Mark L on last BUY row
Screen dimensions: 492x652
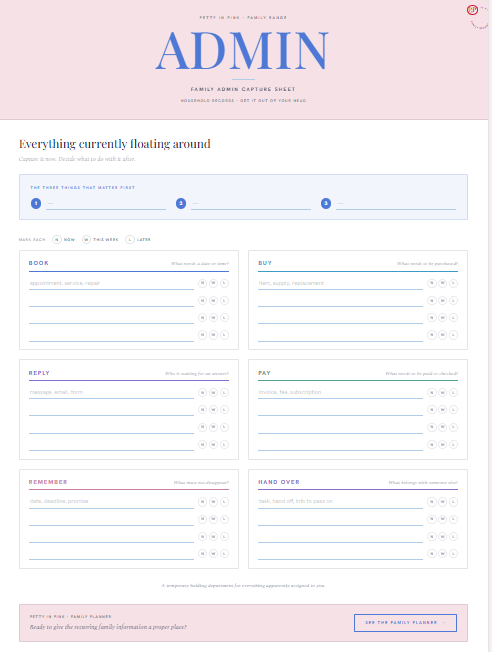[x=453, y=335]
